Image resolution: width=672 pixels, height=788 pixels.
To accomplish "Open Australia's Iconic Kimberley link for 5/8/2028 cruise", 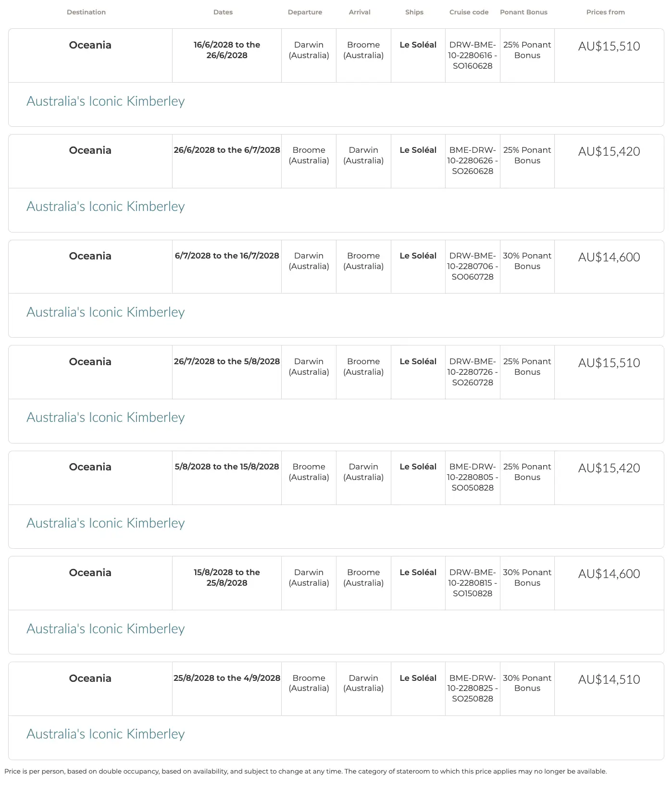I will [105, 523].
